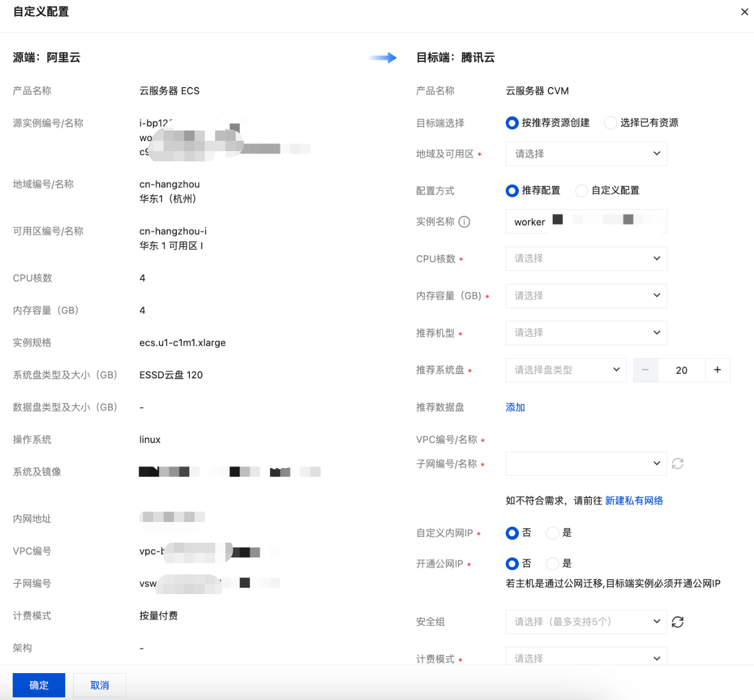Click the system disk size value 20
This screenshot has width=754, height=700.
(x=681, y=370)
